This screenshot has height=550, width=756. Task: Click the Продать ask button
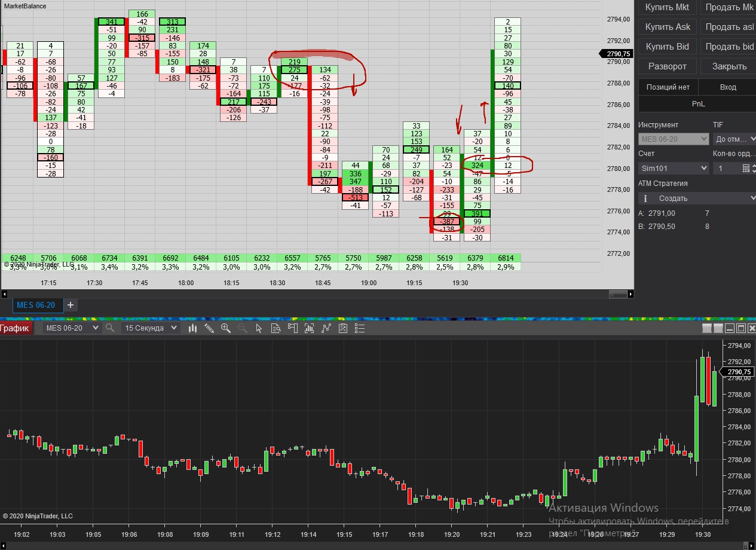pyautogui.click(x=728, y=27)
